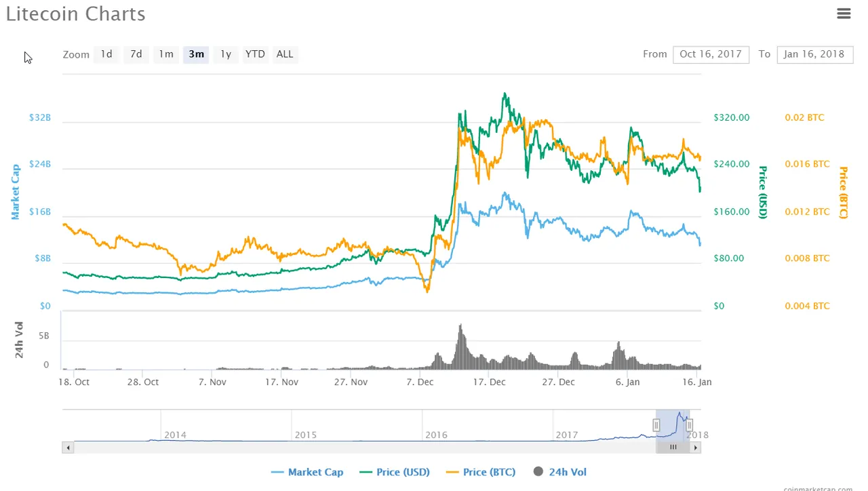Open the chart context hamburger menu

pyautogui.click(x=844, y=14)
